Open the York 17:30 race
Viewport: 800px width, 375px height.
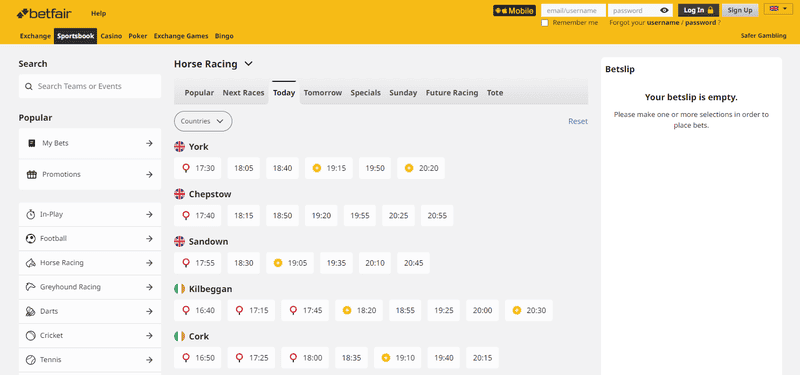[197, 168]
